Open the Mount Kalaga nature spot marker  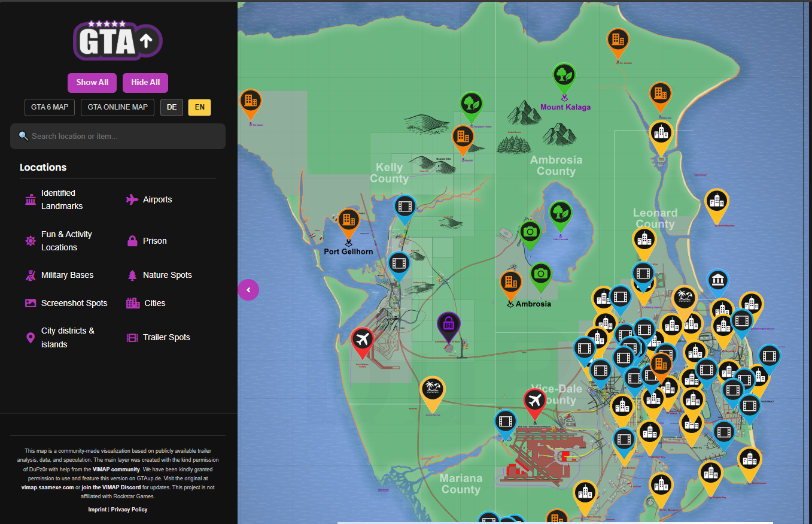(563, 78)
